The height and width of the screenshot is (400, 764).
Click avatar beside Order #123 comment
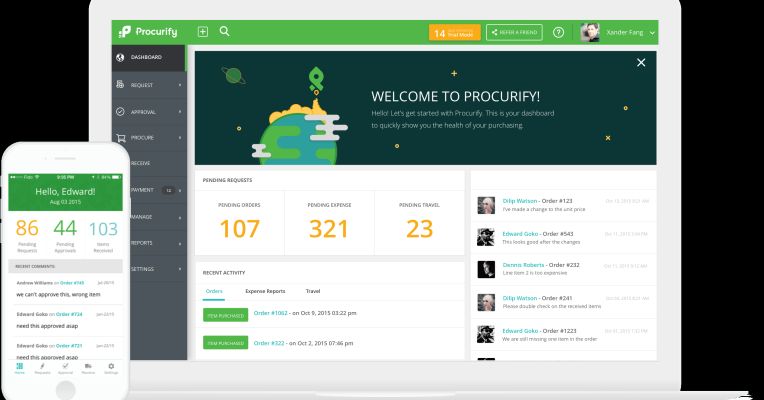[x=486, y=205]
